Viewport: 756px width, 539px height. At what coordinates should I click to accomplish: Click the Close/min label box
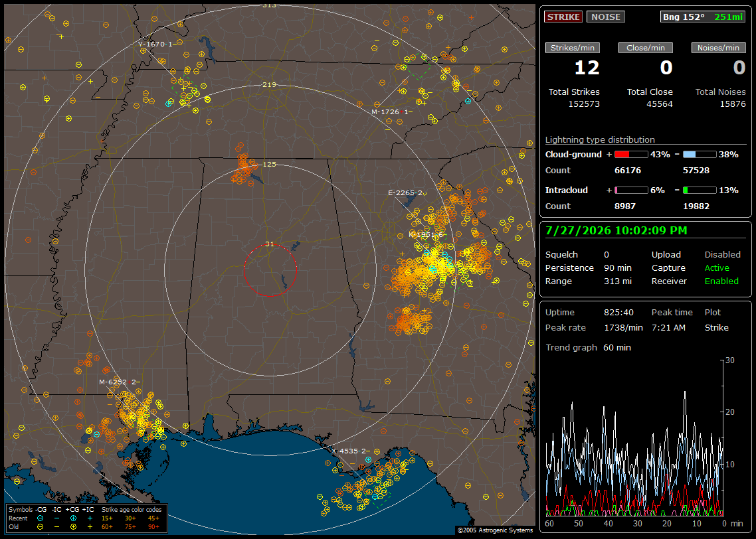tap(646, 48)
